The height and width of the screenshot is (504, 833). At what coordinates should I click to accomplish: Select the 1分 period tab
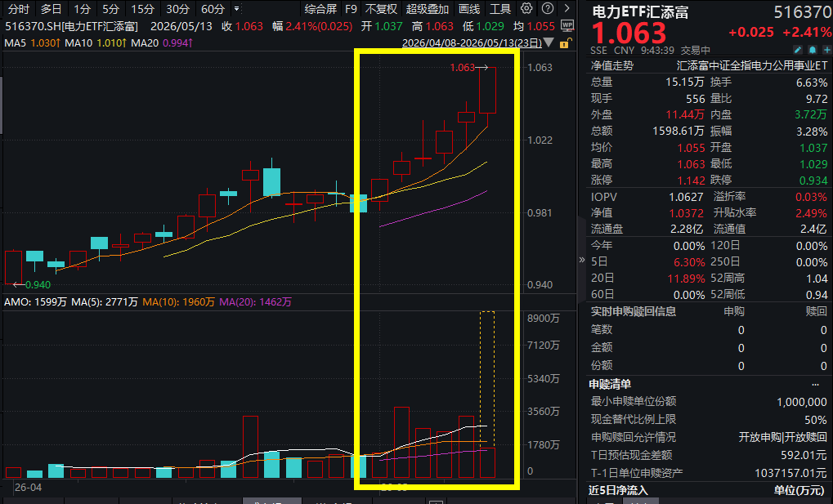coord(82,9)
